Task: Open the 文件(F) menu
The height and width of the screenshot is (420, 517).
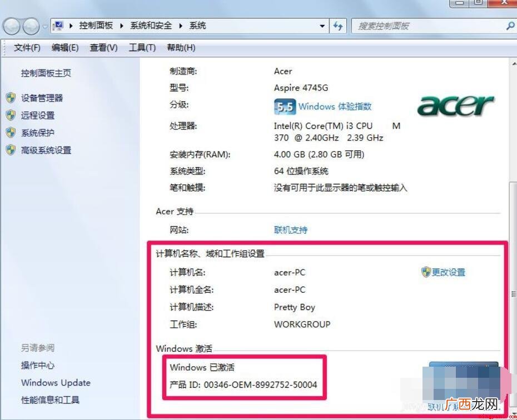Action: (x=27, y=48)
